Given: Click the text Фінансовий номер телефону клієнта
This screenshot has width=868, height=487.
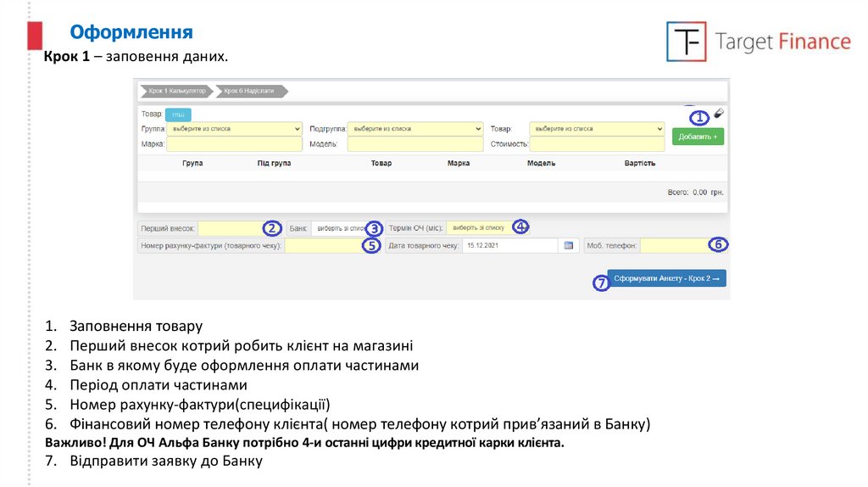Looking at the screenshot, I should [359, 424].
